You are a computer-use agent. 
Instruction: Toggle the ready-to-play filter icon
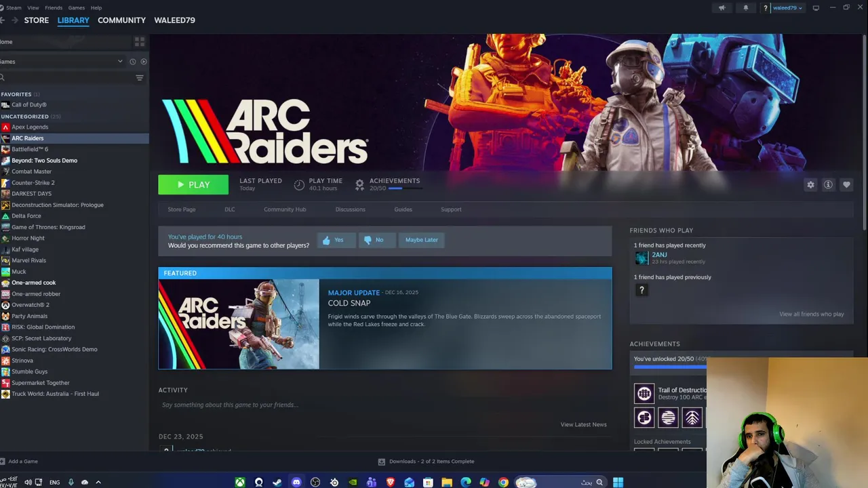click(x=143, y=62)
